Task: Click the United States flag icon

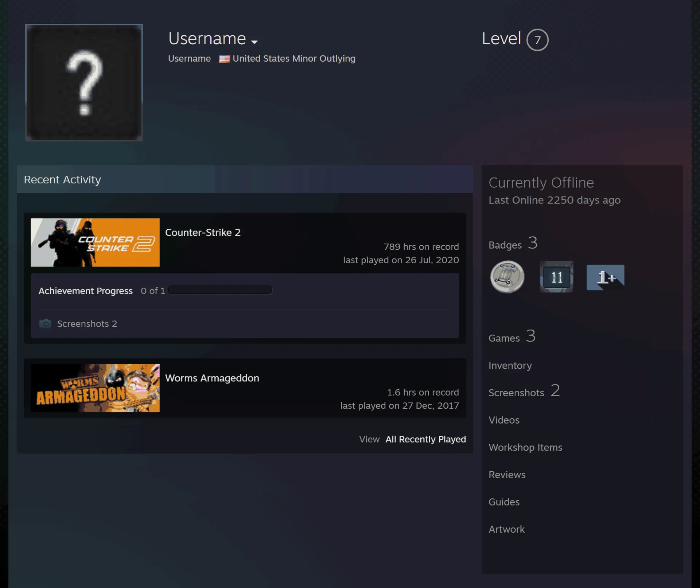Action: tap(224, 59)
